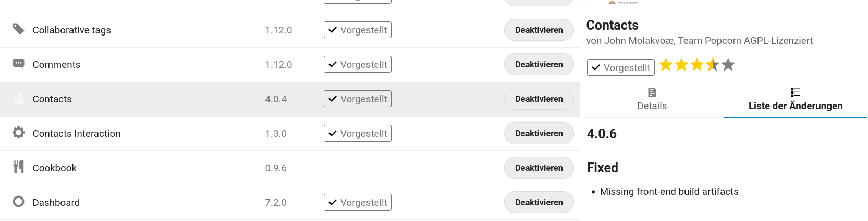Screen dimensions: 868x221
Task: Click the Details tab document icon
Action: pos(652,92)
